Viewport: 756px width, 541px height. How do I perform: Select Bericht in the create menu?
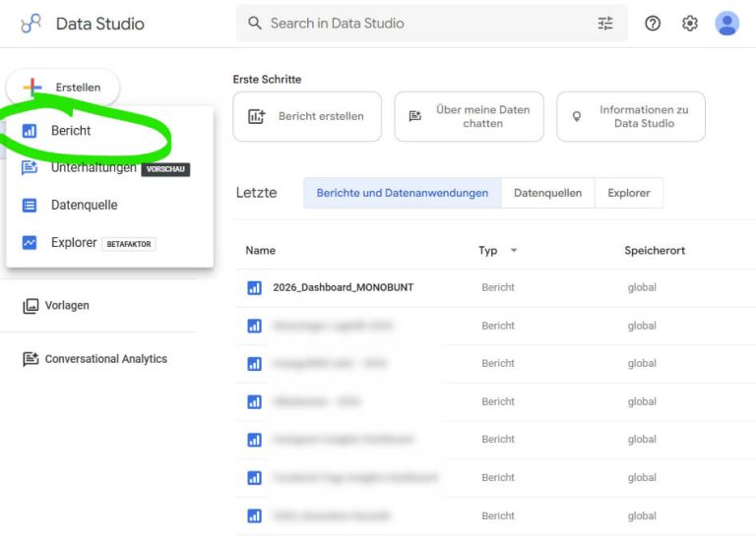coord(109,131)
